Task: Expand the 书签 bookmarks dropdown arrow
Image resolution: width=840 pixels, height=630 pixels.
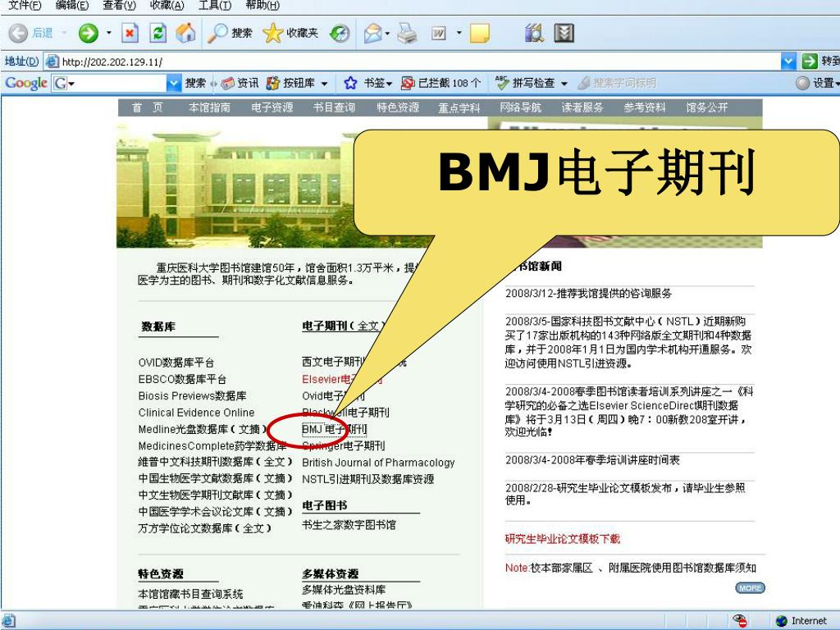Action: pos(390,84)
